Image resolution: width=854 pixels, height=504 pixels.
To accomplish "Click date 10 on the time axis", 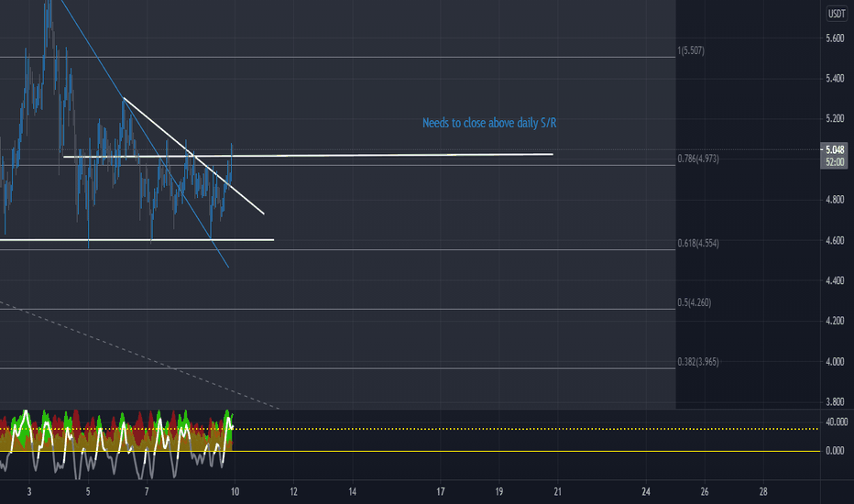I will coord(235,492).
